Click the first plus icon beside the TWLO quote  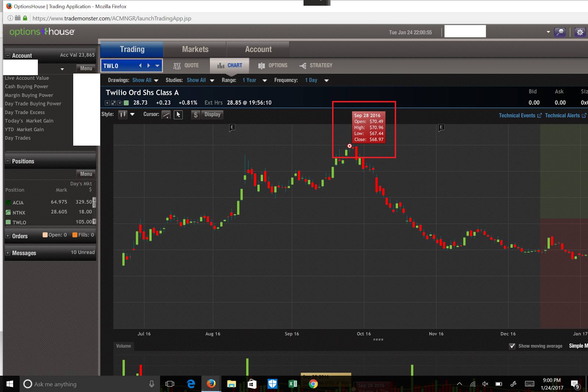tap(107, 103)
